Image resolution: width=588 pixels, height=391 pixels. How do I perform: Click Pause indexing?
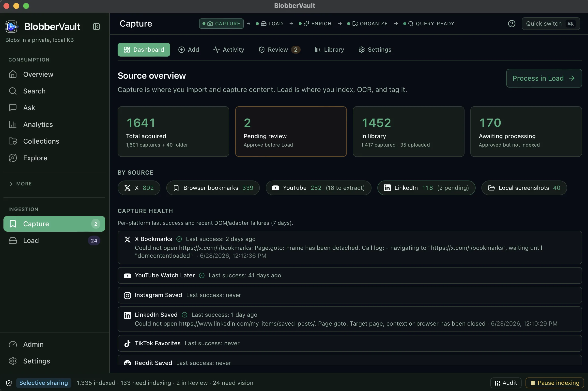point(555,383)
